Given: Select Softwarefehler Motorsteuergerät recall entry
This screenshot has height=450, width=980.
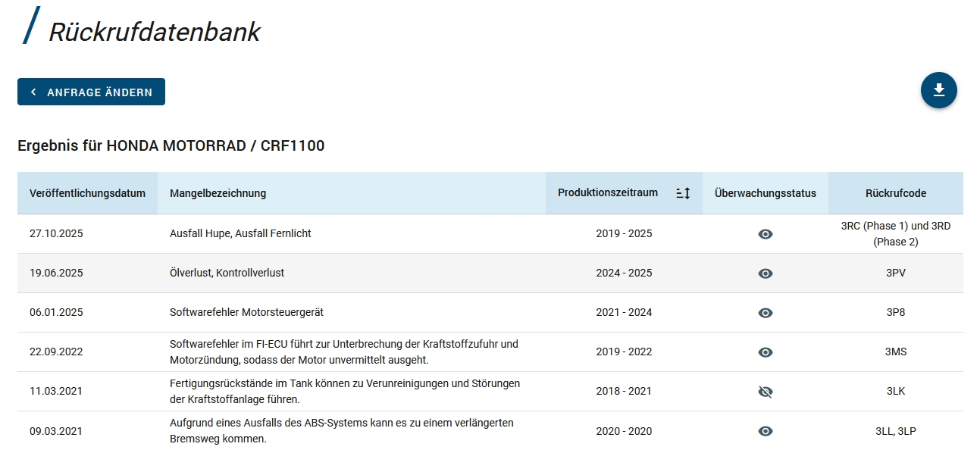Looking at the screenshot, I should click(x=246, y=312).
